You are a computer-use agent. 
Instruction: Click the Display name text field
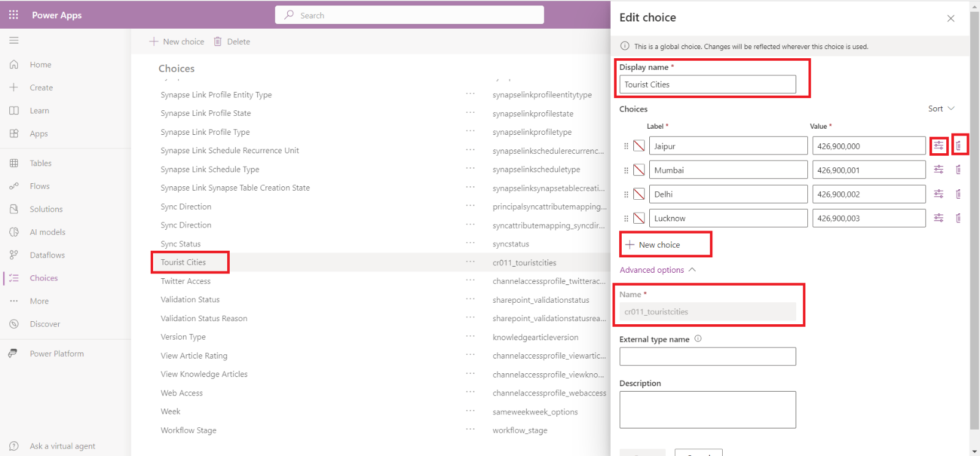(707, 85)
